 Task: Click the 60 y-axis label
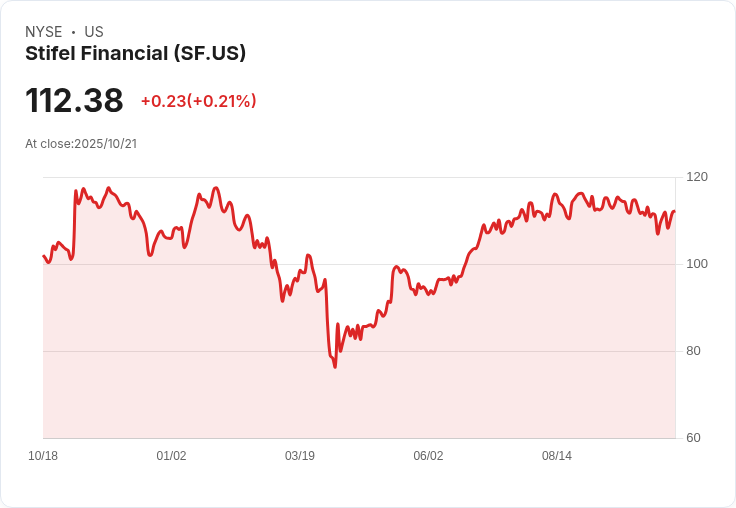pyautogui.click(x=693, y=438)
